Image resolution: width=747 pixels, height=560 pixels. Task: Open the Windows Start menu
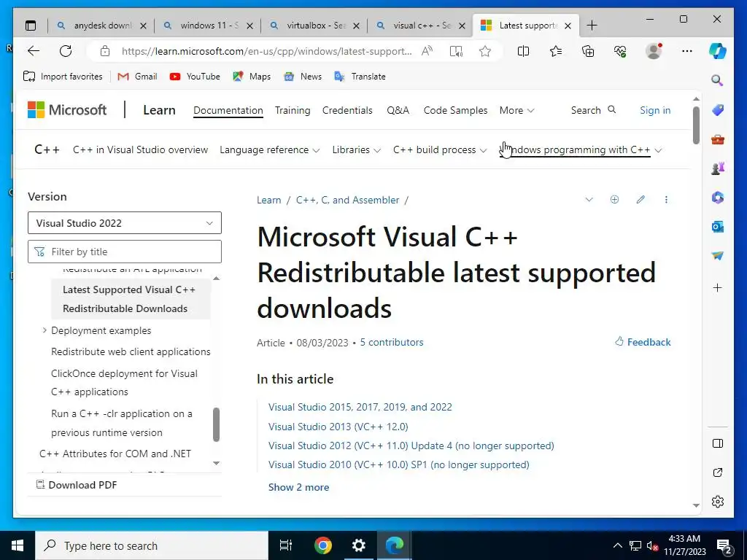pyautogui.click(x=18, y=545)
